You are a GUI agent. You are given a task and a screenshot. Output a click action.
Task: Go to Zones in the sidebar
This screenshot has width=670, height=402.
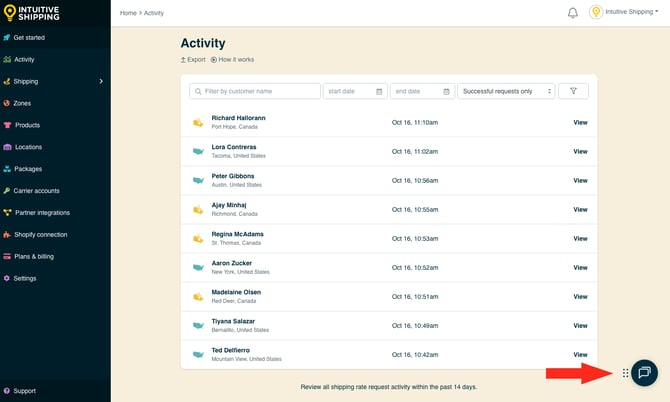point(22,103)
